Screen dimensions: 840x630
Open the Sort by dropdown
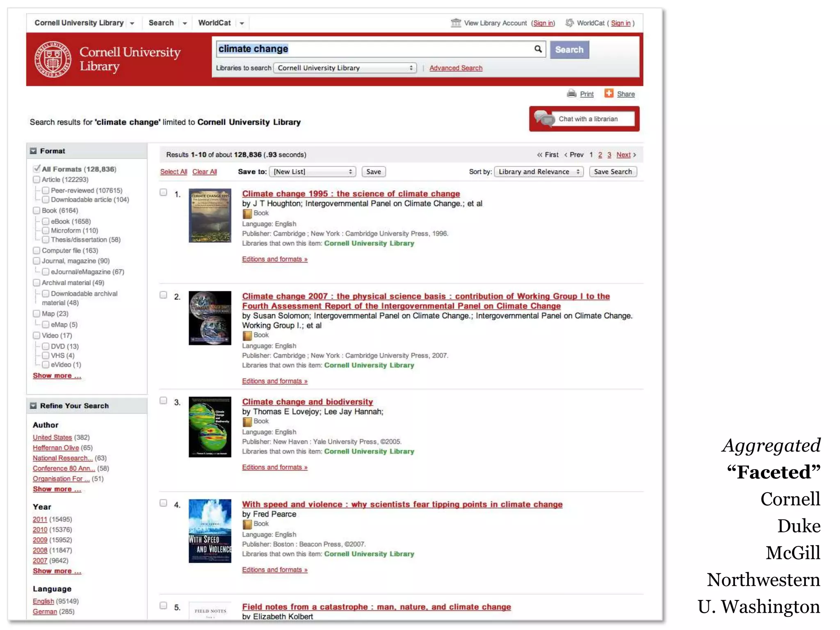click(x=539, y=172)
